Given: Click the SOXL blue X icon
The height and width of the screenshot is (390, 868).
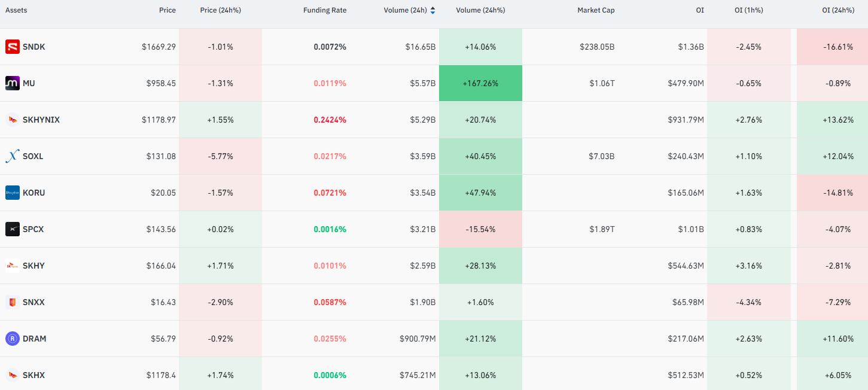Looking at the screenshot, I should (13, 156).
